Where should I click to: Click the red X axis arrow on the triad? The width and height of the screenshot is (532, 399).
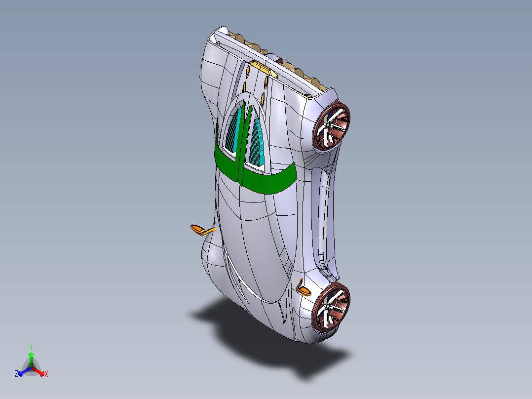42,373
